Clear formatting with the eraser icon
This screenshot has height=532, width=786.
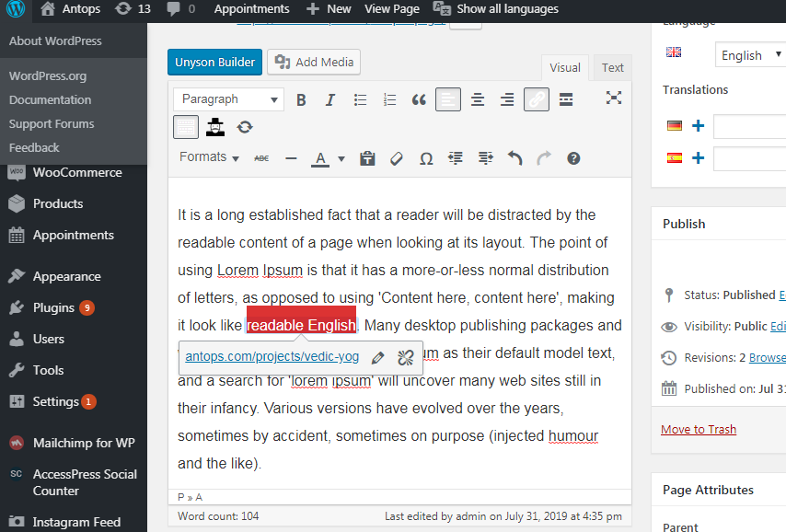click(397, 159)
